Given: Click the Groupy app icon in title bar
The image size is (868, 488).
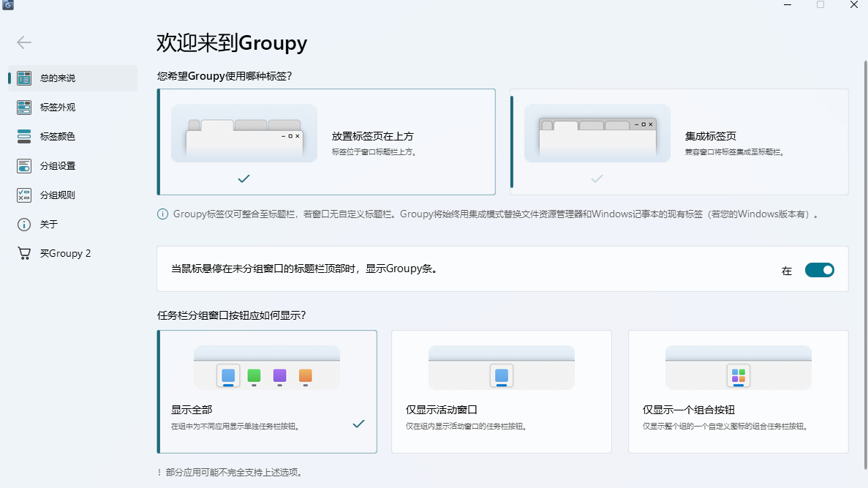Looking at the screenshot, I should pyautogui.click(x=7, y=5).
